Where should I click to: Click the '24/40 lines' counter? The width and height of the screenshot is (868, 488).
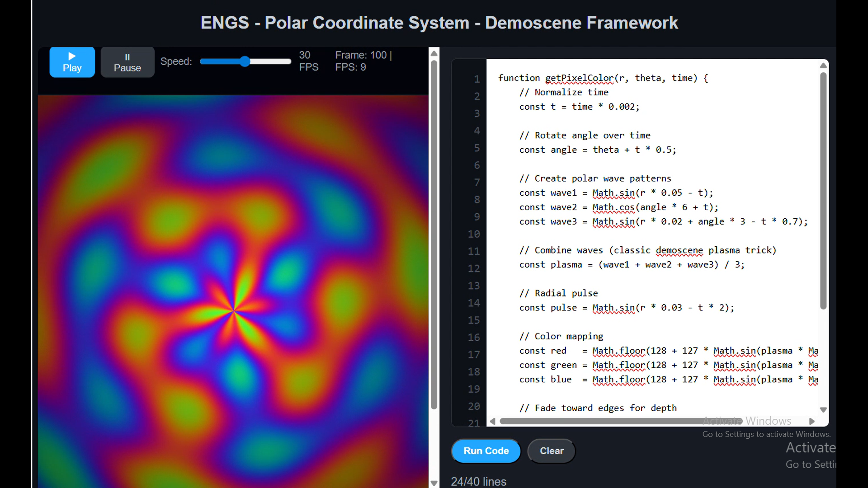point(478,481)
